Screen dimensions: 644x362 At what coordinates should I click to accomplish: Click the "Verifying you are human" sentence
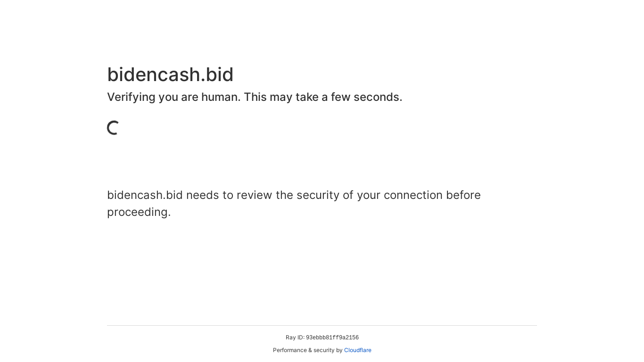pyautogui.click(x=173, y=97)
